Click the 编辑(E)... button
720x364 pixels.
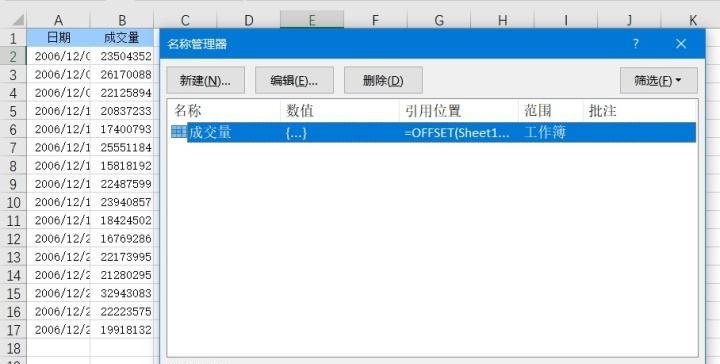point(294,80)
